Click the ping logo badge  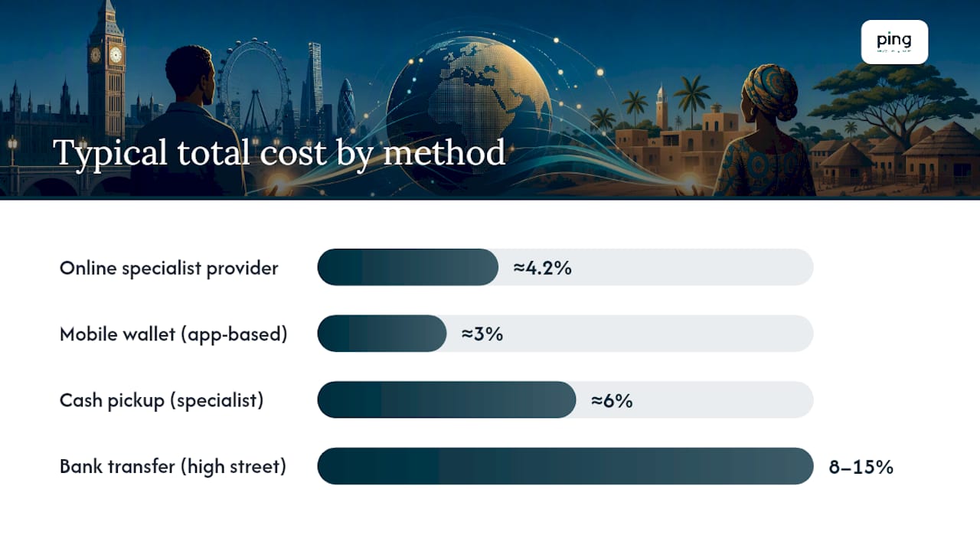point(894,41)
